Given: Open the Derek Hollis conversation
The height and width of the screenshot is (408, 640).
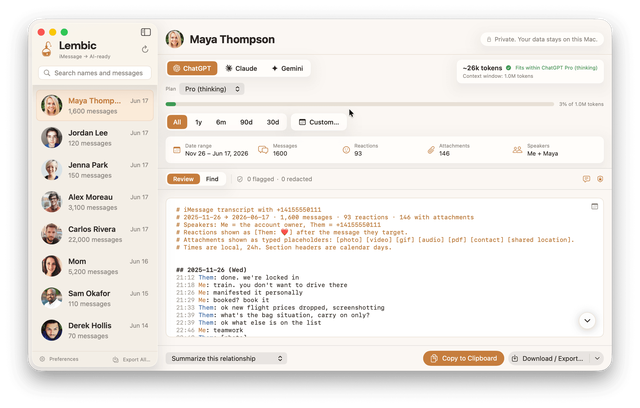Looking at the screenshot, I should point(95,330).
